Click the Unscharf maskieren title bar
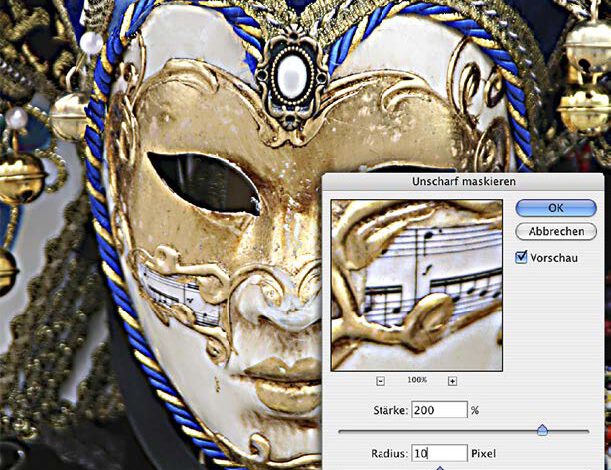The image size is (611, 470). [x=464, y=182]
